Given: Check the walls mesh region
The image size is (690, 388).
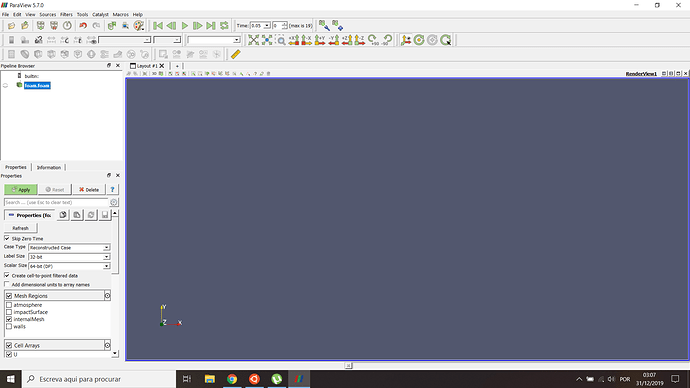Looking at the screenshot, I should coord(9,326).
